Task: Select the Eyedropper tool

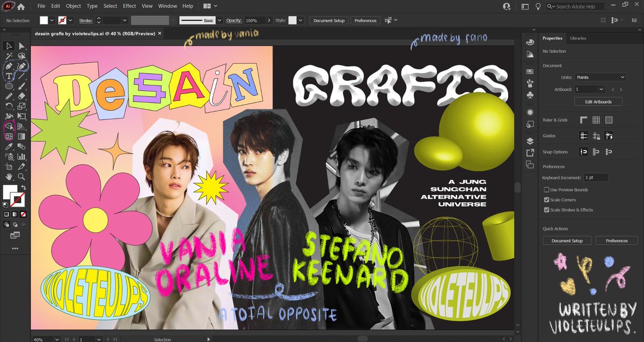Action: tap(9, 147)
